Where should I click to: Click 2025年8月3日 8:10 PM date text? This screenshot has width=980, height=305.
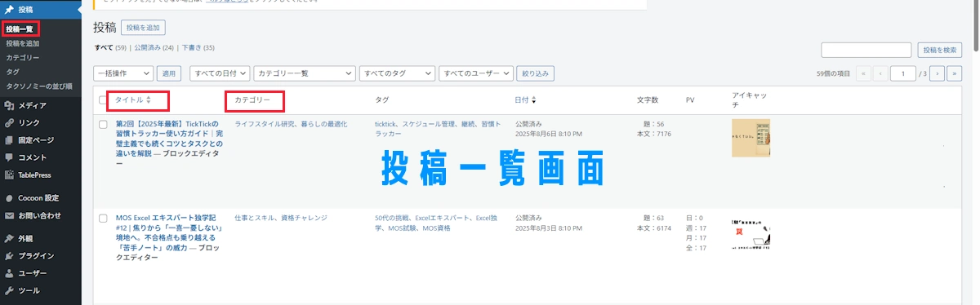(x=548, y=228)
